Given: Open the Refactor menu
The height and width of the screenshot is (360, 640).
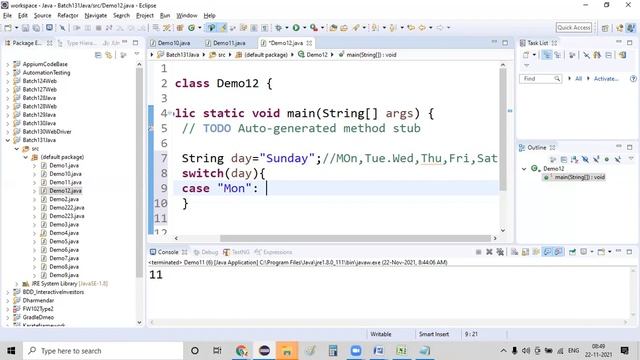Looking at the screenshot, I should [68, 16].
